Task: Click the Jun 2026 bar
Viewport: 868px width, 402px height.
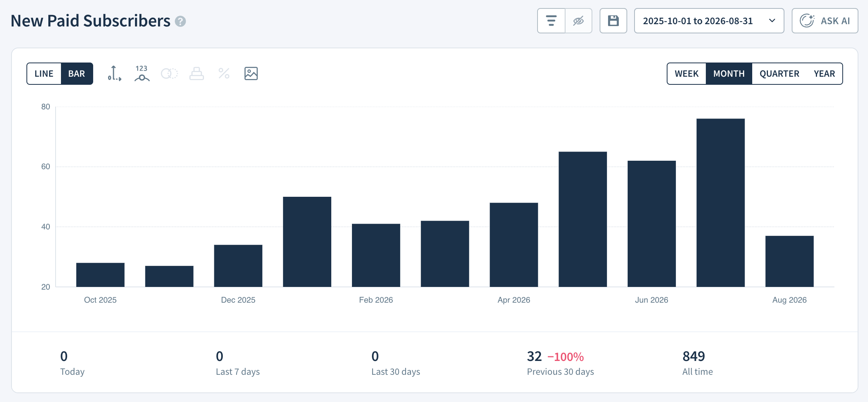Action: click(x=652, y=224)
